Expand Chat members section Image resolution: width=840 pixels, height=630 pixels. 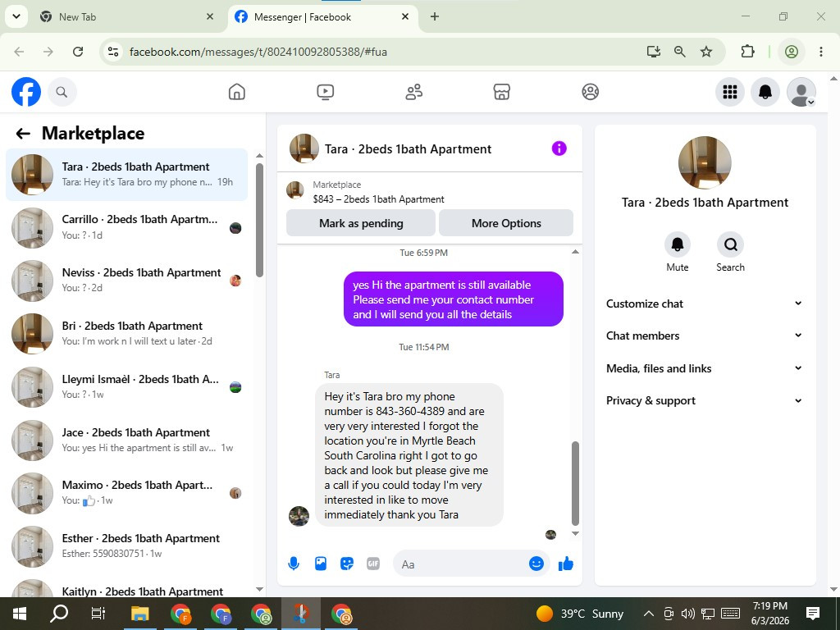(705, 336)
